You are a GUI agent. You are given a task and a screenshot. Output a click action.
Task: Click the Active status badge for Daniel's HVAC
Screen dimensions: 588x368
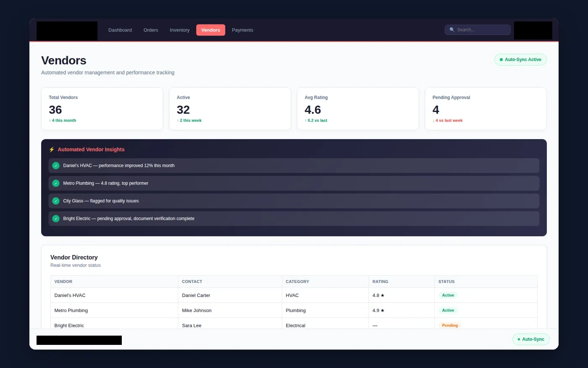click(448, 295)
